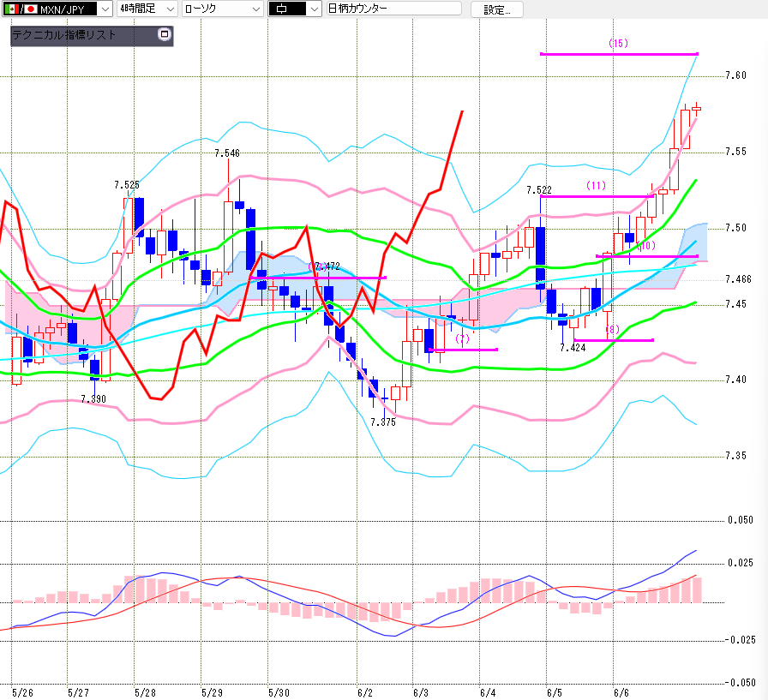Click the 5/28 date label
This screenshot has height=700, width=768.
(x=145, y=692)
